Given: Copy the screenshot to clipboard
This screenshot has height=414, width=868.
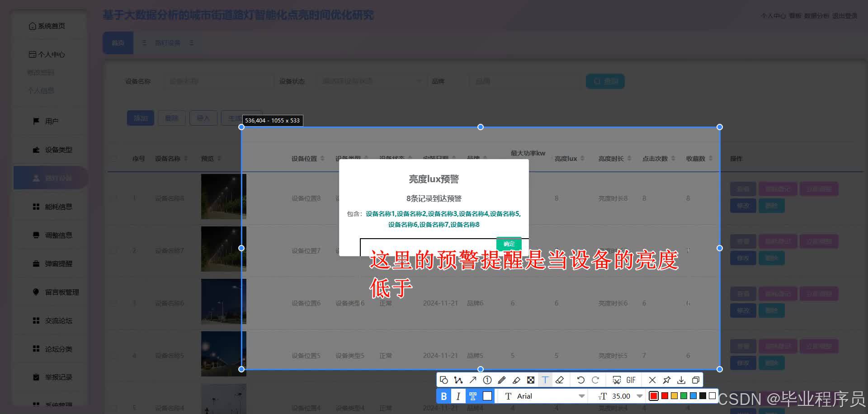Looking at the screenshot, I should [696, 380].
